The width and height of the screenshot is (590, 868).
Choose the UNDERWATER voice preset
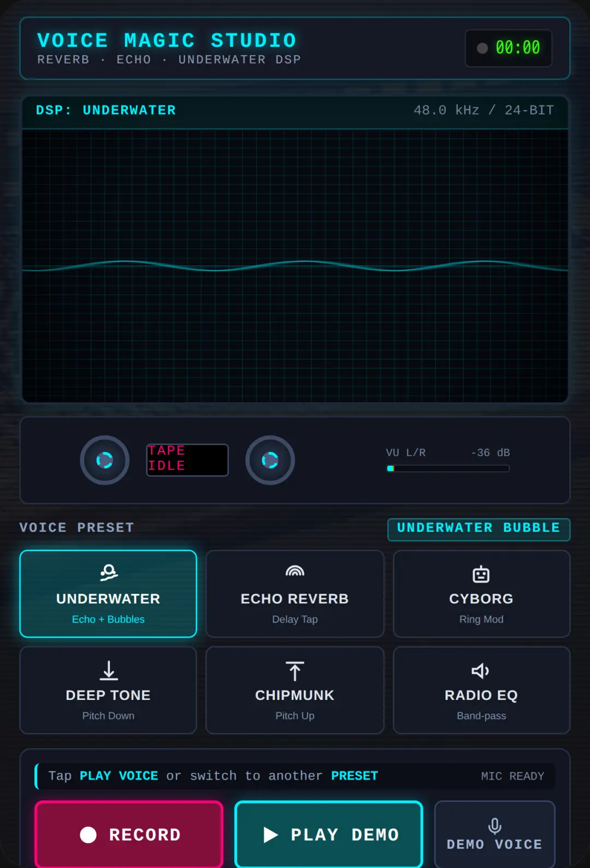tap(108, 593)
